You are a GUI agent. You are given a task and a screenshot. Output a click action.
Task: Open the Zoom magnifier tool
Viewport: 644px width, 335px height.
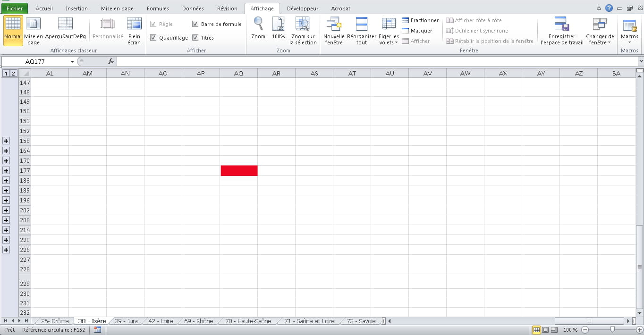[x=258, y=25]
